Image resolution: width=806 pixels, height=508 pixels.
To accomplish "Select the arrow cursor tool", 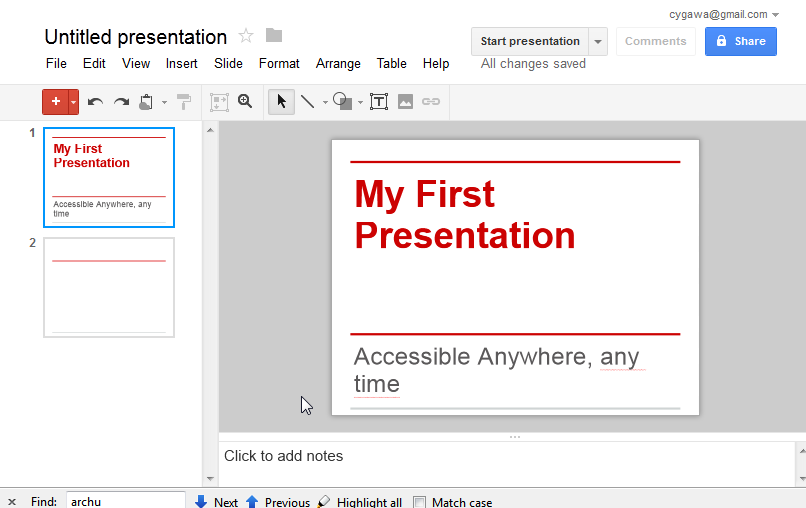I will coord(281,101).
